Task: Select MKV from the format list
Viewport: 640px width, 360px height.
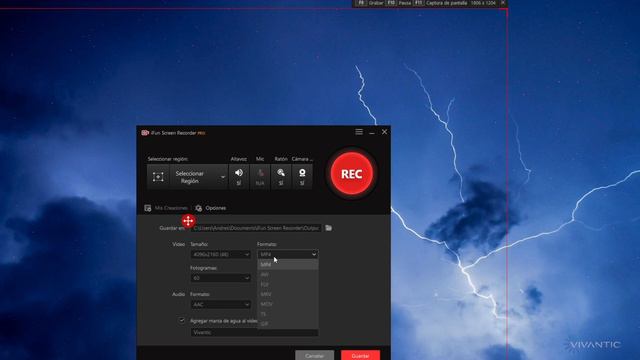Action: pyautogui.click(x=288, y=294)
